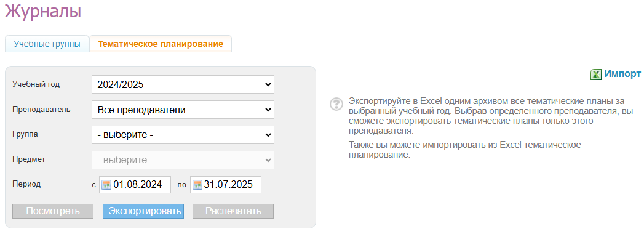Switch to the Учебные группы tab
The image size is (644, 234).
pos(47,44)
